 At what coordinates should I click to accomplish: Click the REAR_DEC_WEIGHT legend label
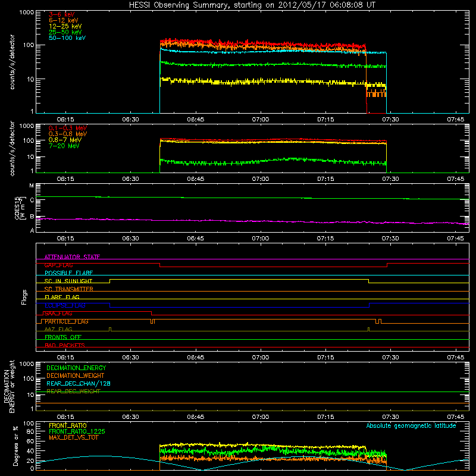73,392
